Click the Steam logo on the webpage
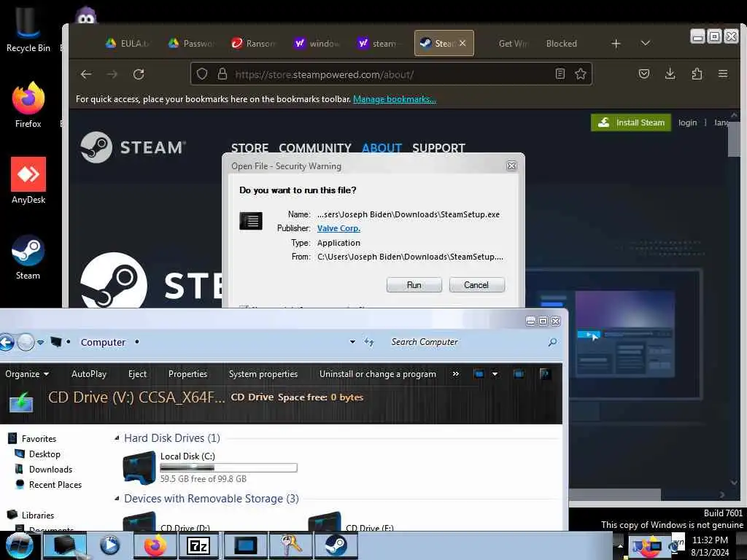Viewport: 747px width, 560px height. 133,147
